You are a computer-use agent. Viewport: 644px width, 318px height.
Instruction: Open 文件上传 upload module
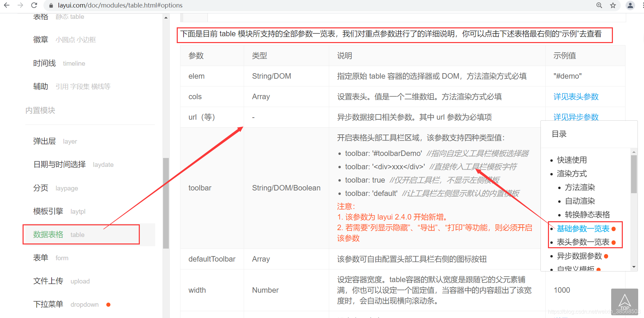61,281
